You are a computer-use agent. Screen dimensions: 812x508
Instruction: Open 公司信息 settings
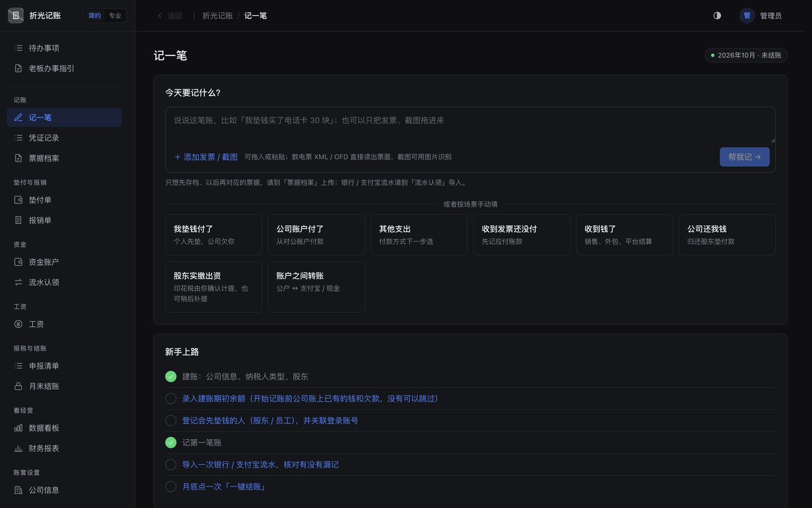pyautogui.click(x=64, y=490)
